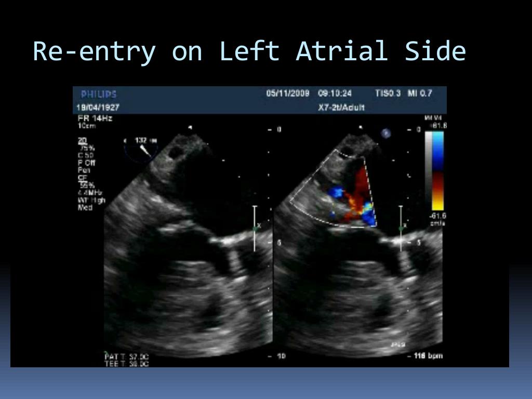
Task: Click the "10" depth marker at the bottom center
Action: 281,356
